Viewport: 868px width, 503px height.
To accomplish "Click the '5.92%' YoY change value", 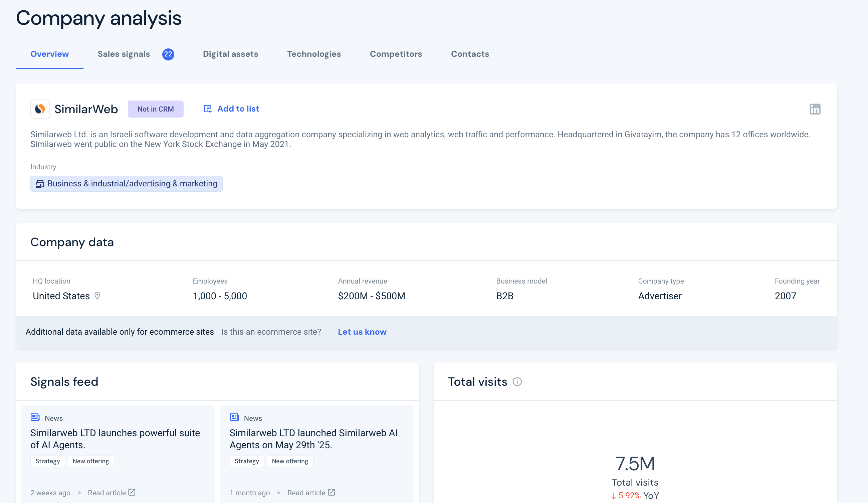I will point(629,495).
